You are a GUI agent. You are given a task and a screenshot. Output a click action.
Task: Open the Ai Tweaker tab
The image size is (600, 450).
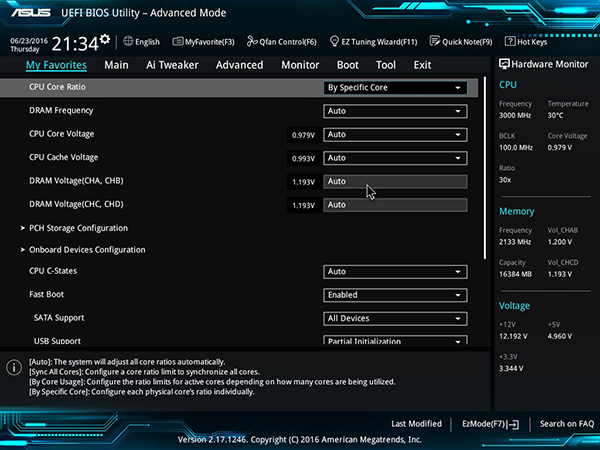(172, 65)
